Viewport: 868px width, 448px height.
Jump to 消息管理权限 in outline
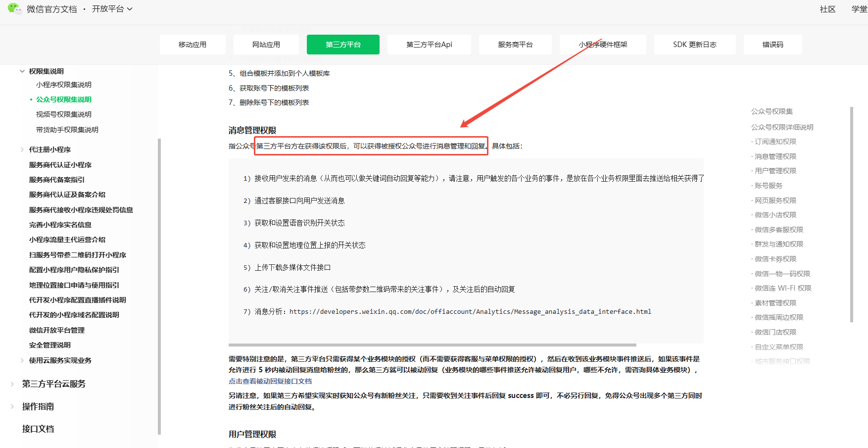tap(775, 156)
